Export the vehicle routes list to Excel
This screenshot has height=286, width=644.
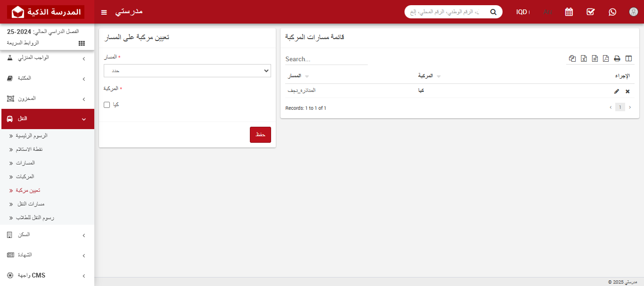click(x=584, y=58)
